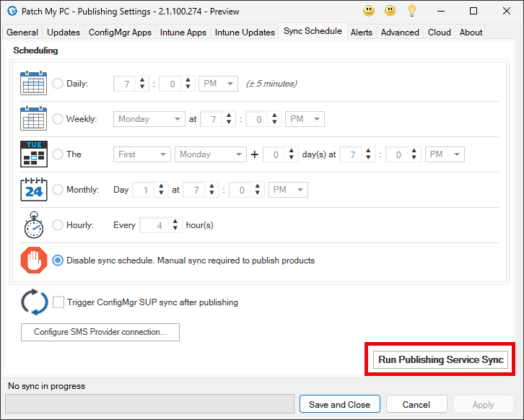Click the Monthly 24 calendar icon
This screenshot has width=524, height=420.
[34, 190]
